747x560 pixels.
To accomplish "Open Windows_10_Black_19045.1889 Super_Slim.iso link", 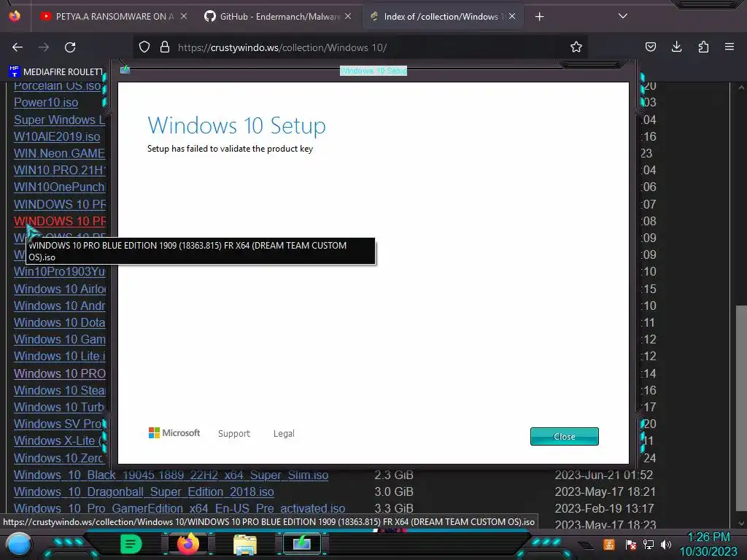I will click(x=171, y=475).
